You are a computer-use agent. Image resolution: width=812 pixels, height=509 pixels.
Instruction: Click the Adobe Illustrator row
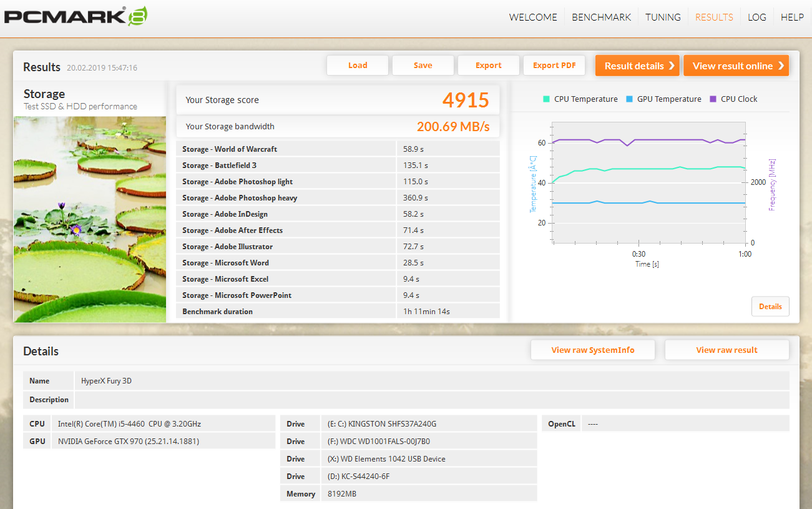click(338, 247)
